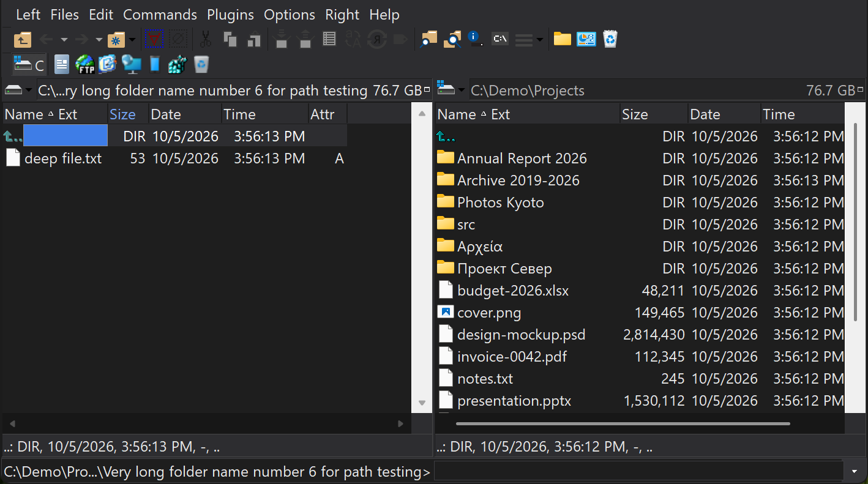The height and width of the screenshot is (484, 868).
Task: Expand the command line history dropdown
Action: pyautogui.click(x=856, y=472)
